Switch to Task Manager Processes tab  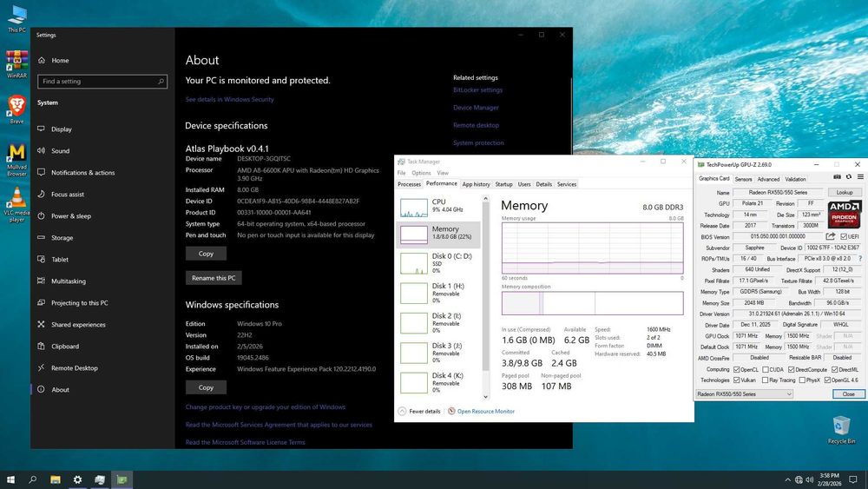pos(409,184)
